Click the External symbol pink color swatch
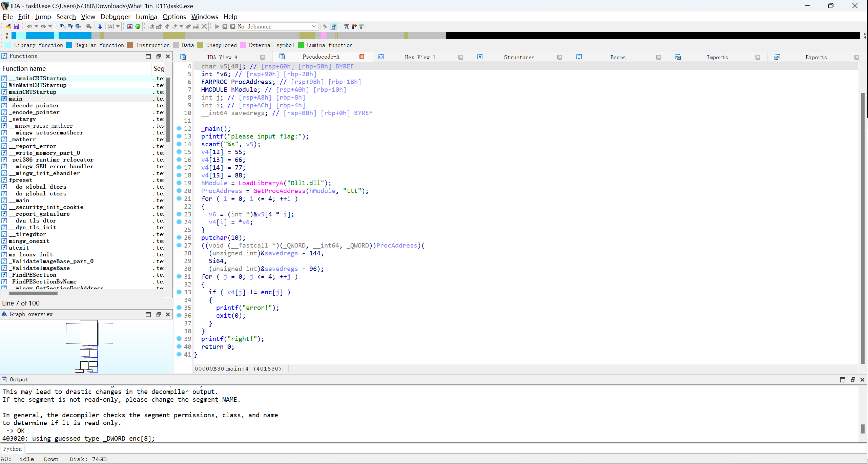868x464 pixels. (243, 45)
